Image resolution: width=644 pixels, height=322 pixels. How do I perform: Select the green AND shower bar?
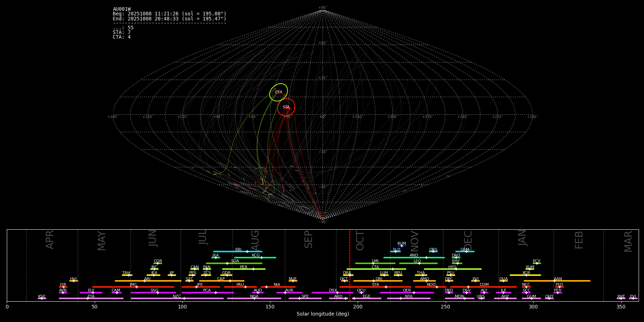414,257
